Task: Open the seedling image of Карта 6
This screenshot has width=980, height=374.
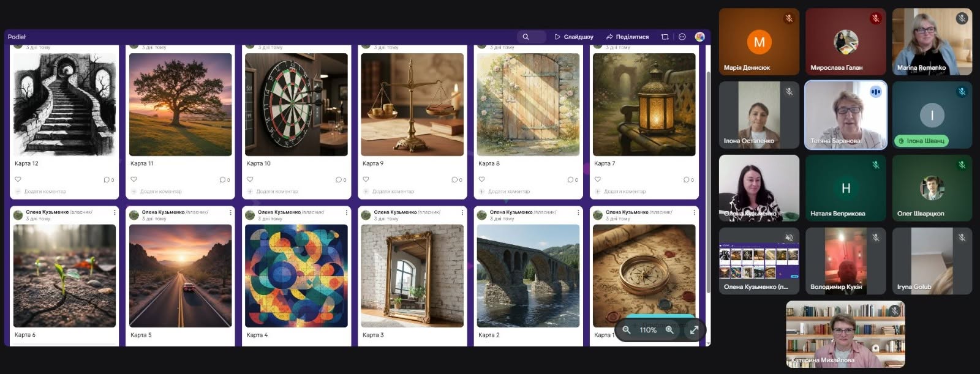Action: (x=64, y=276)
